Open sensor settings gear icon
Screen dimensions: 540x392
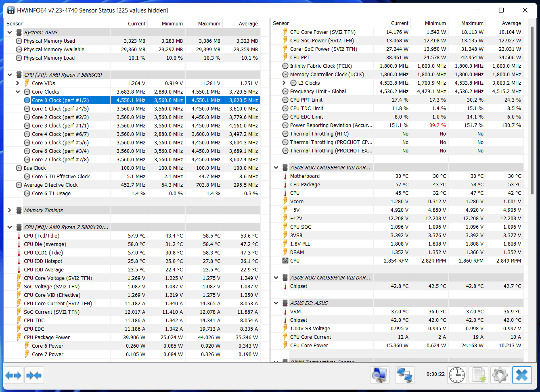tap(500, 375)
